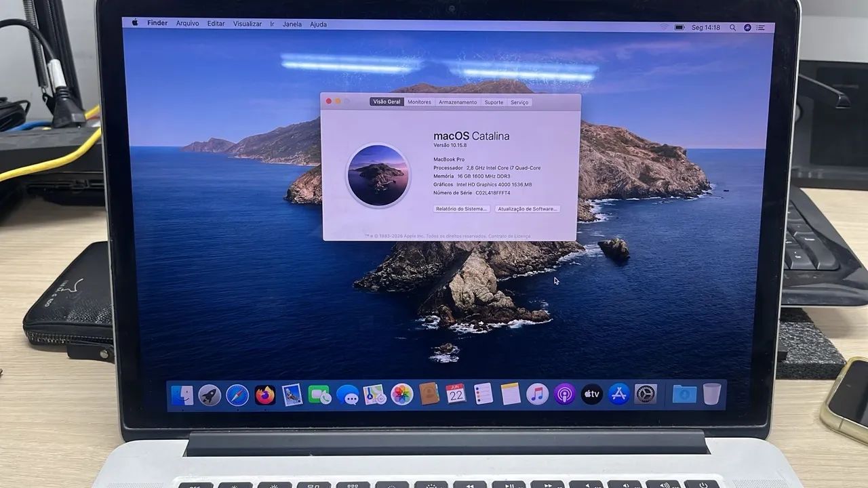Open Spotlight search magnifier icon
Viewport: 868px width, 488px height.
[x=732, y=28]
